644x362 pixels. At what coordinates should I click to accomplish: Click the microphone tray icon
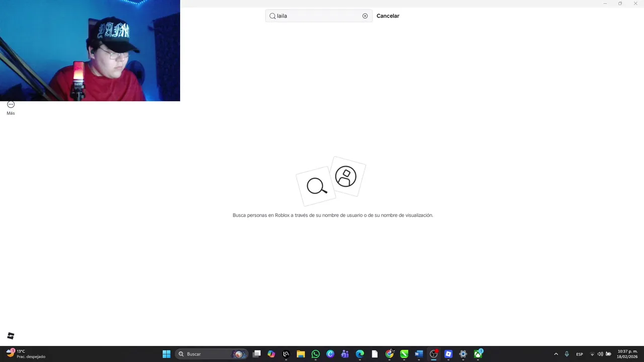click(x=567, y=354)
